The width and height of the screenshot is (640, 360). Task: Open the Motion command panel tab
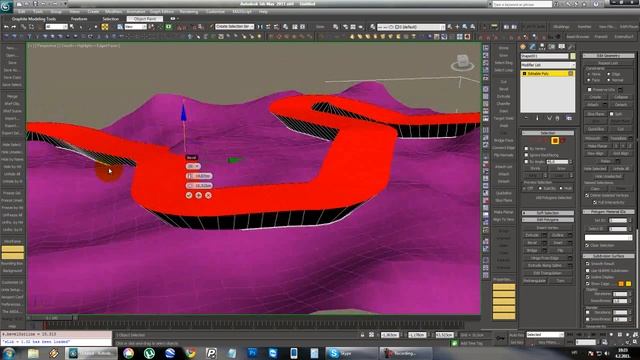click(x=552, y=47)
